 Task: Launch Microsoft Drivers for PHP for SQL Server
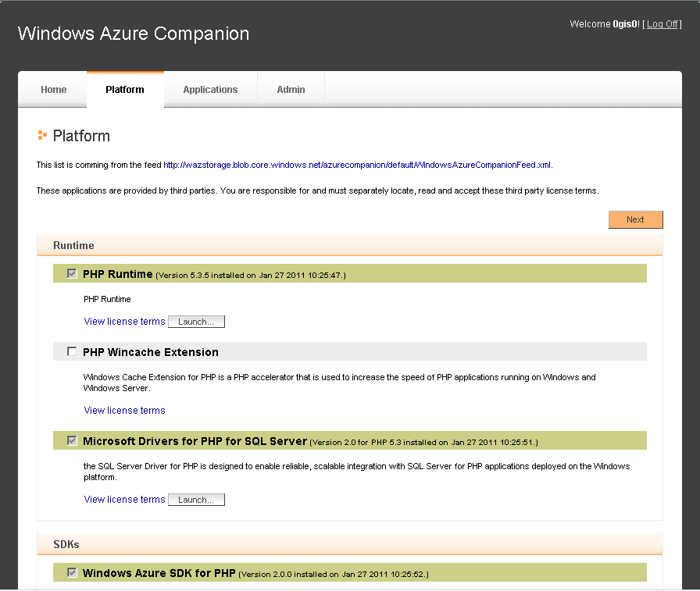click(196, 500)
